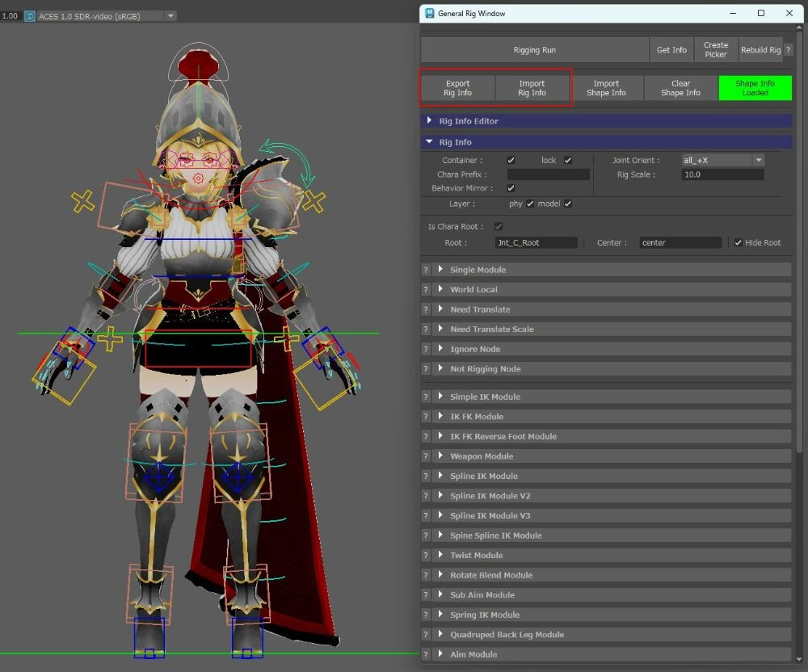Open help for Spring IK Module
The height and width of the screenshot is (672, 808).
coord(426,615)
